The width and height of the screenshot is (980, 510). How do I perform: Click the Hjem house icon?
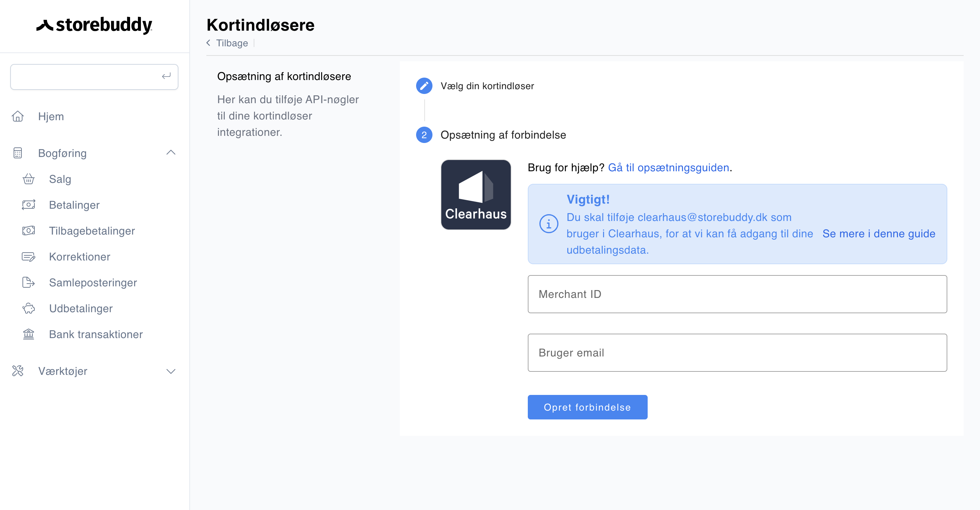[18, 116]
